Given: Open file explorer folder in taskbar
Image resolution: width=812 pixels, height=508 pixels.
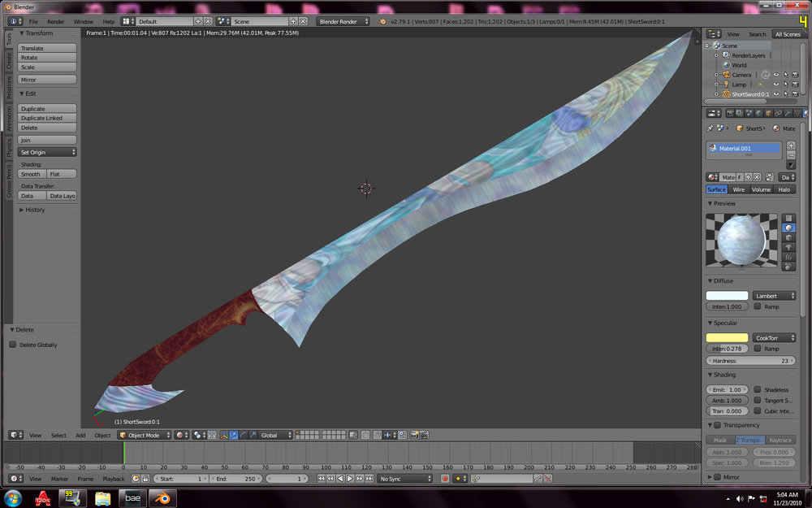Looking at the screenshot, I should [102, 498].
